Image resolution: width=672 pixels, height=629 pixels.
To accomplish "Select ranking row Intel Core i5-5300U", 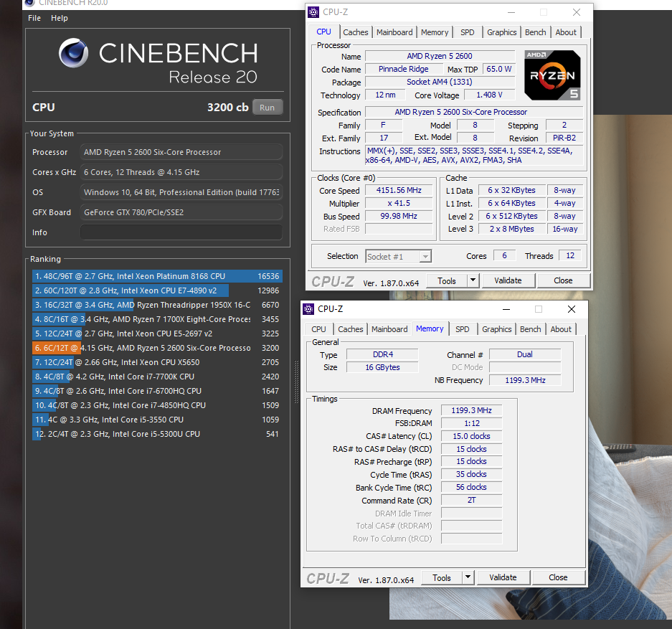I will tap(157, 434).
